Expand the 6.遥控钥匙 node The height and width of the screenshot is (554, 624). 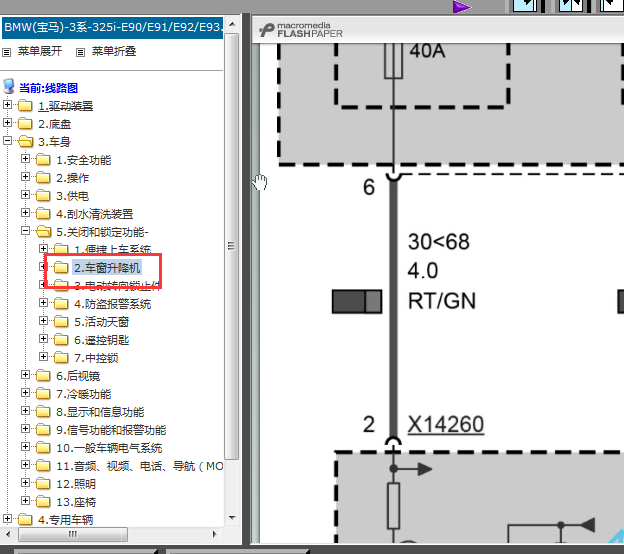[x=43, y=339]
